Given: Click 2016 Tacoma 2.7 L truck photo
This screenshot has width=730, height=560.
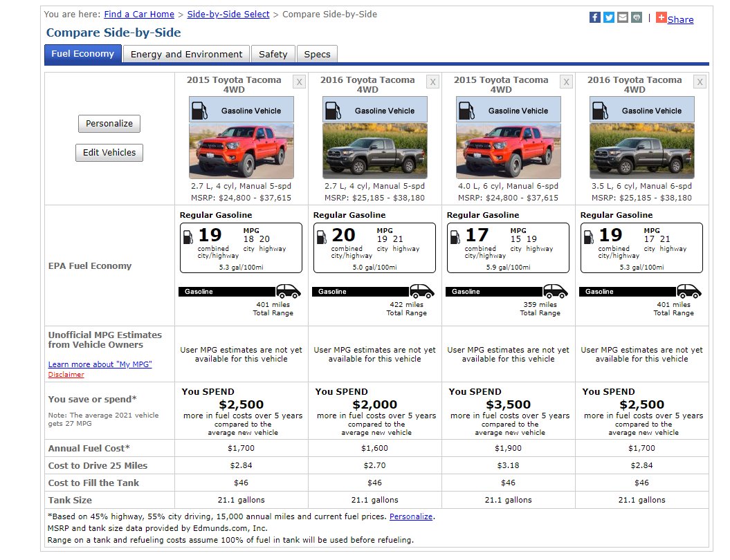Looking at the screenshot, I should (375, 151).
